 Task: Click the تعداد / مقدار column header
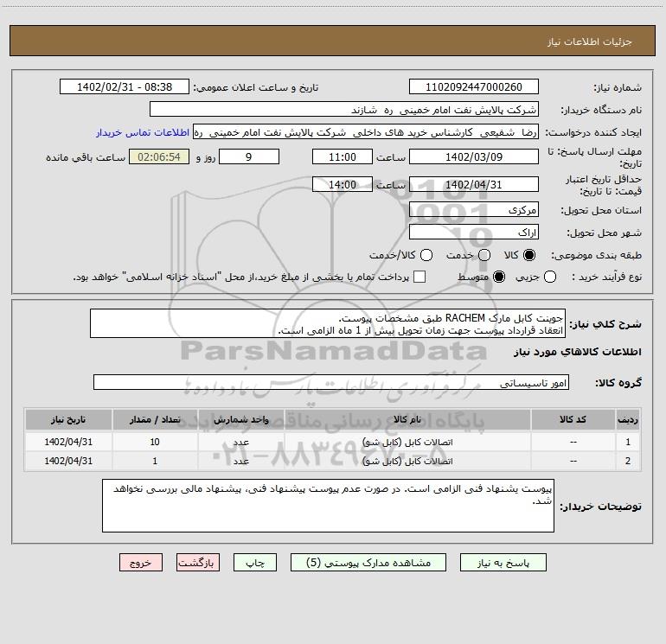155,419
